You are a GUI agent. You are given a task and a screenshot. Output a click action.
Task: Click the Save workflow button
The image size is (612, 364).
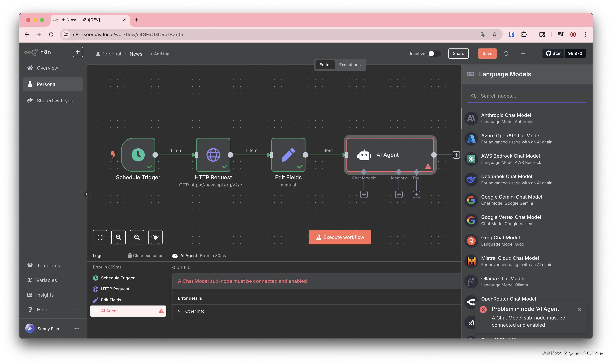click(487, 53)
